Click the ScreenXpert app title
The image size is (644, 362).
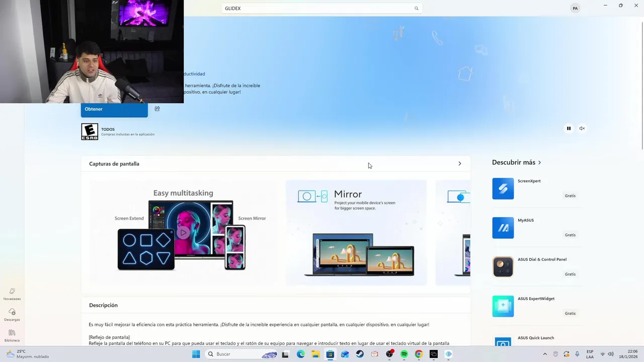529,181
